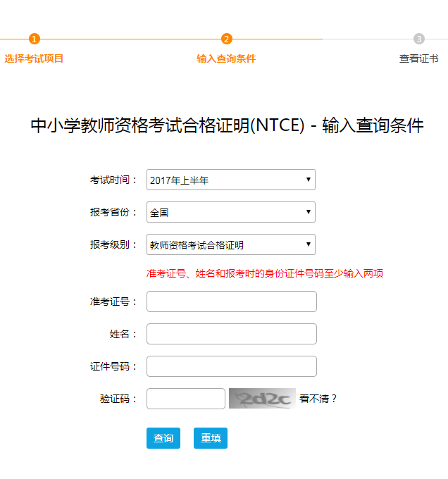Click the captcha verification image
Screen dimensions: 448x479
tap(261, 399)
